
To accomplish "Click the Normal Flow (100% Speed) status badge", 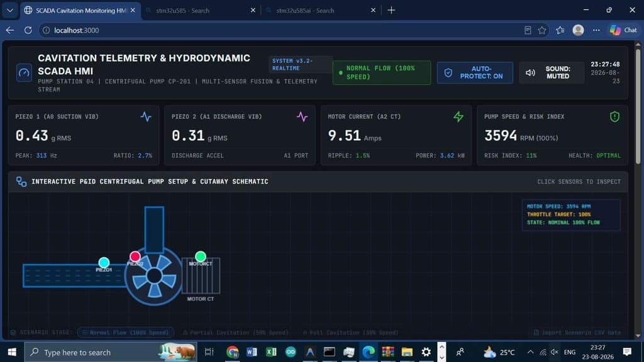I will (x=382, y=73).
